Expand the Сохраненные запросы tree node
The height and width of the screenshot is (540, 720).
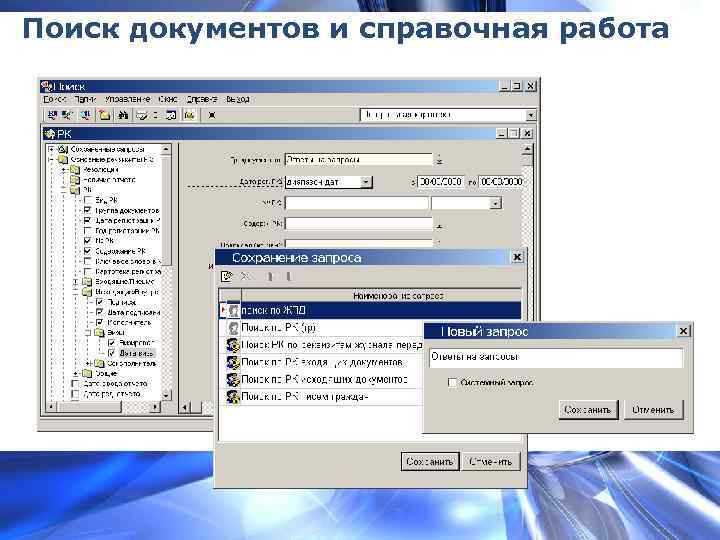[51, 150]
